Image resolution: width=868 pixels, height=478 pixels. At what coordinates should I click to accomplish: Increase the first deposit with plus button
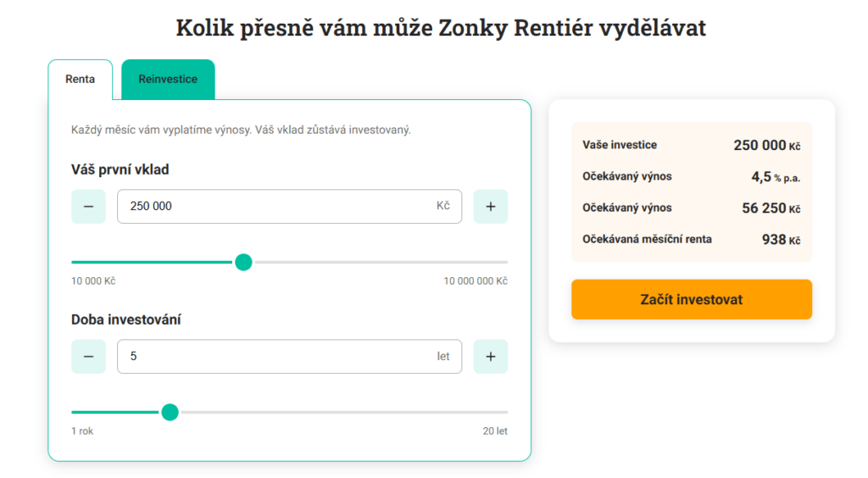pos(490,206)
